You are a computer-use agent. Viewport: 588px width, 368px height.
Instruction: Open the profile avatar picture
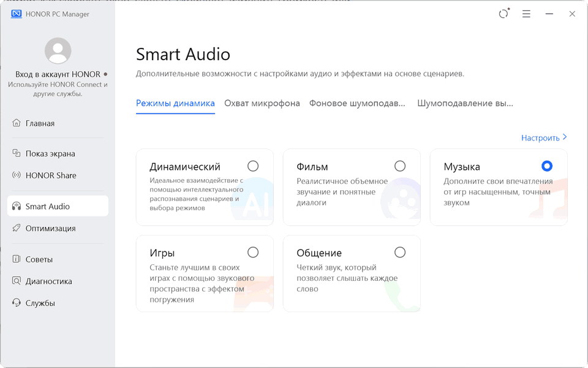58,51
